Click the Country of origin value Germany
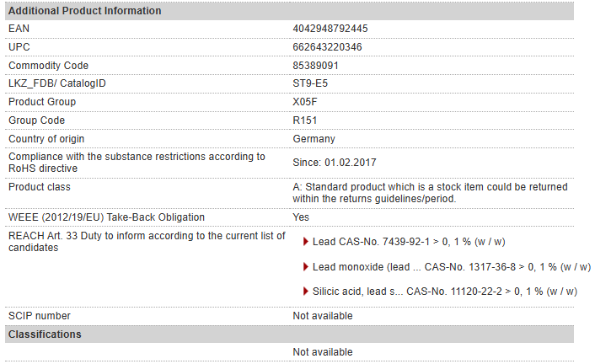 pos(314,139)
